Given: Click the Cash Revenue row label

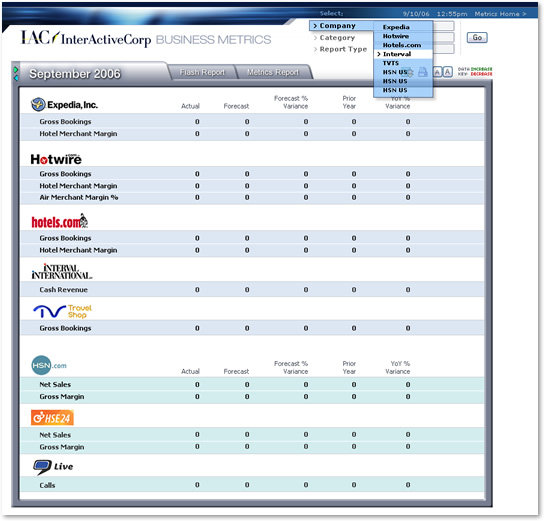Looking at the screenshot, I should [x=63, y=290].
